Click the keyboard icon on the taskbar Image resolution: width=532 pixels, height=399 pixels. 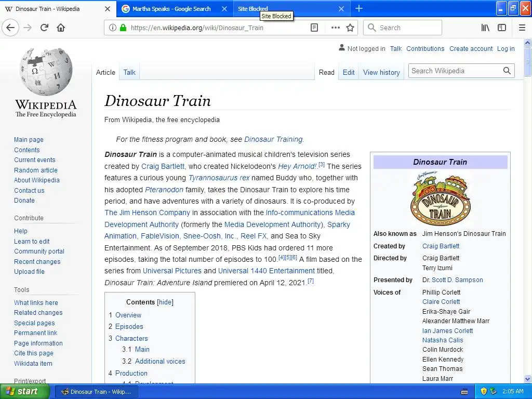(464, 392)
